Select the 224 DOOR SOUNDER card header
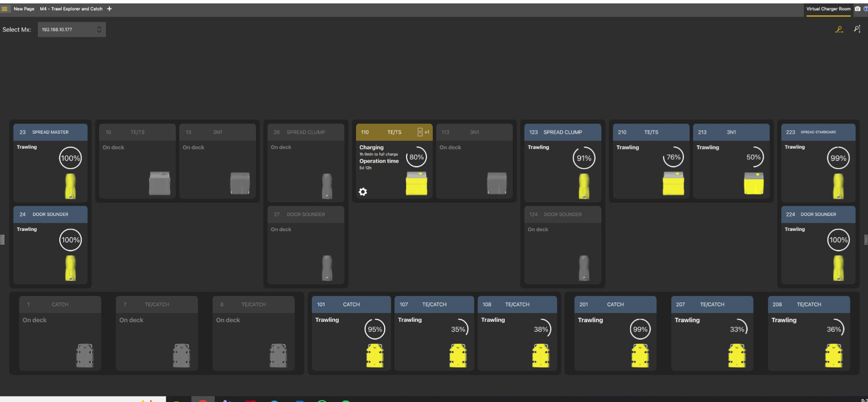Screen dimensions: 868x402 coord(818,214)
